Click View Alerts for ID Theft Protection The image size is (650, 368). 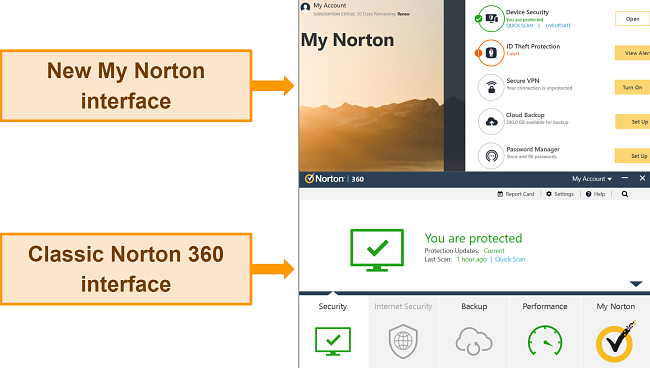pos(632,53)
